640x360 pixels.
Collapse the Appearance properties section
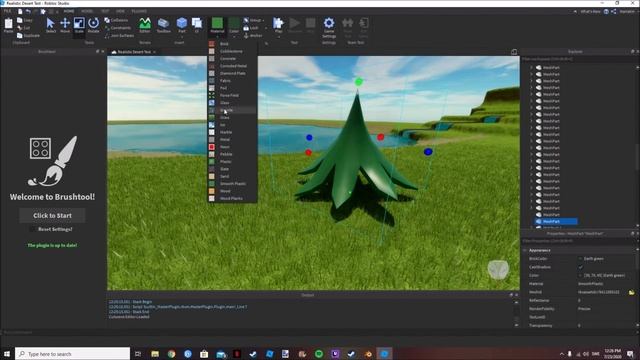point(525,250)
